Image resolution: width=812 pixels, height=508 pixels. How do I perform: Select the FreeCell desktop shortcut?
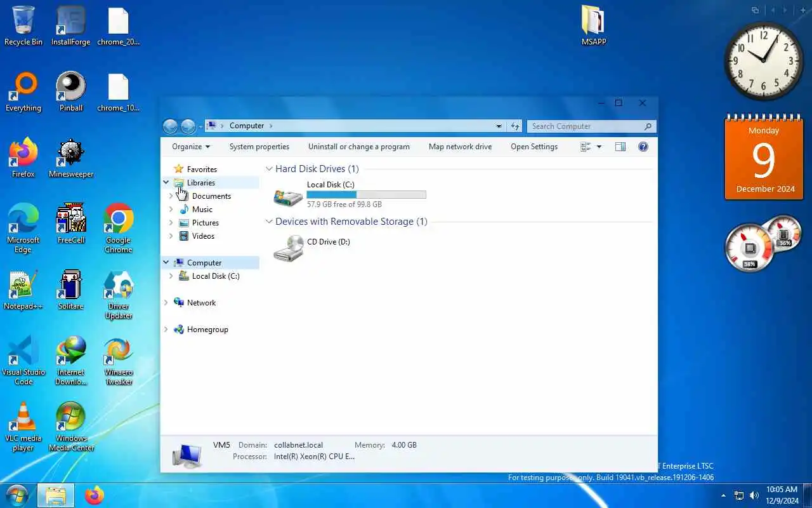(x=71, y=224)
